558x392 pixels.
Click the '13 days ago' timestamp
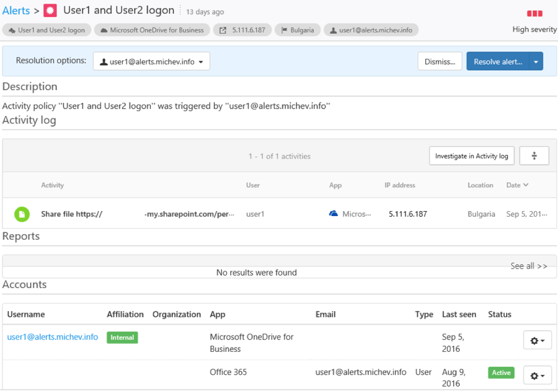click(x=205, y=12)
